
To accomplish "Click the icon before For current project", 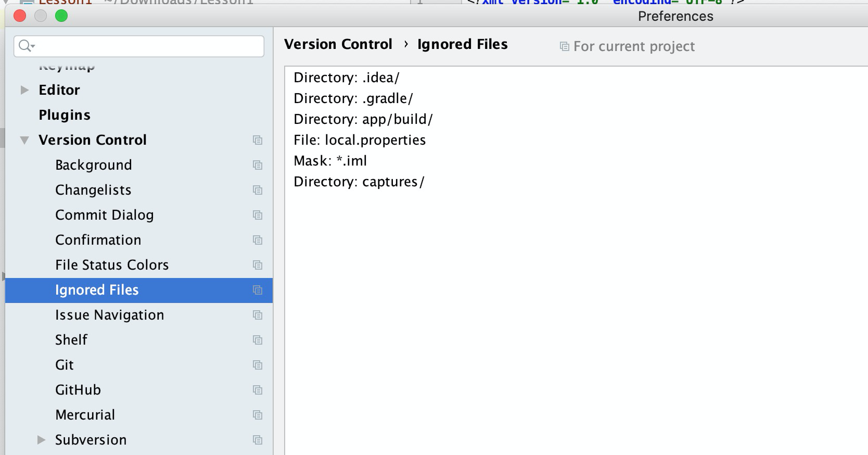I will (x=564, y=46).
